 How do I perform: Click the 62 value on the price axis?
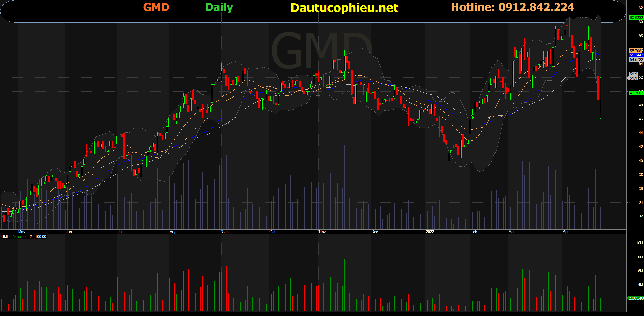pyautogui.click(x=641, y=8)
